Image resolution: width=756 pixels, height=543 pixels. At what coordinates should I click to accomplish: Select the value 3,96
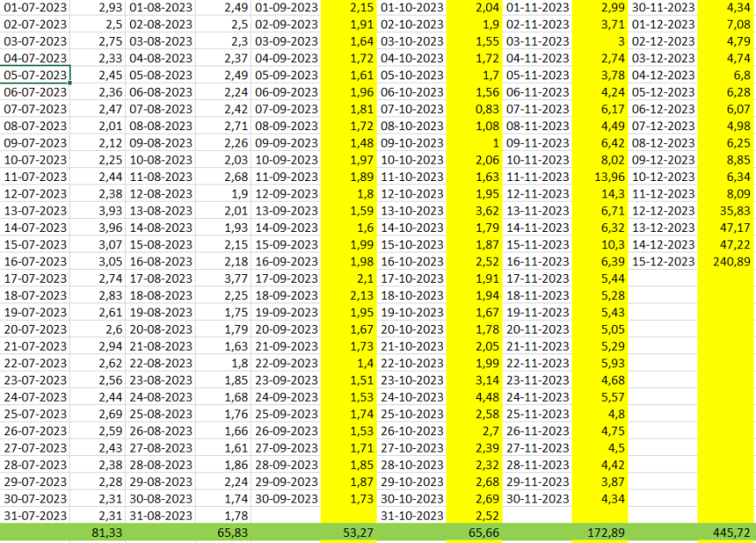pyautogui.click(x=110, y=228)
